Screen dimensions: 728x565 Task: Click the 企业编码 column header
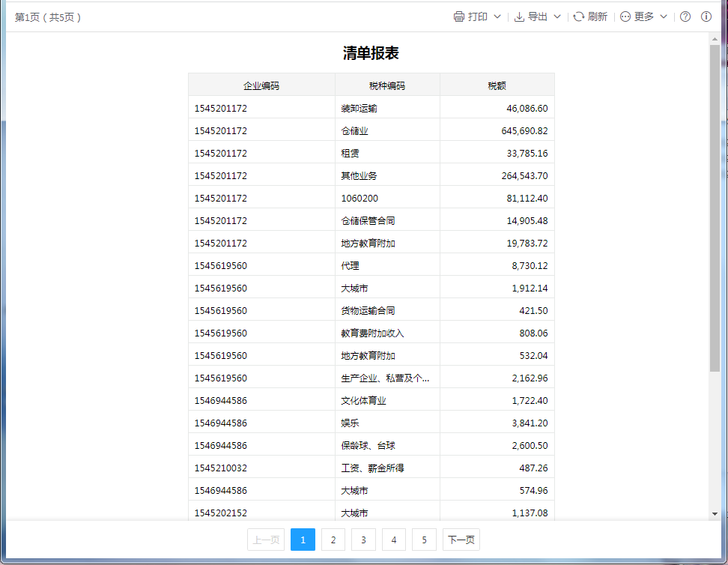tap(261, 85)
